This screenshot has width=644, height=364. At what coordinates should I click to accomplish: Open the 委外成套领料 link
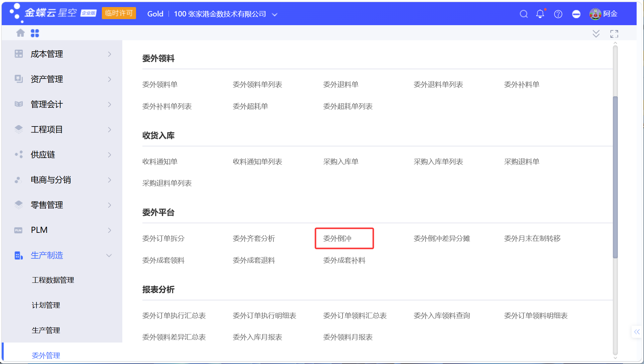tap(163, 260)
